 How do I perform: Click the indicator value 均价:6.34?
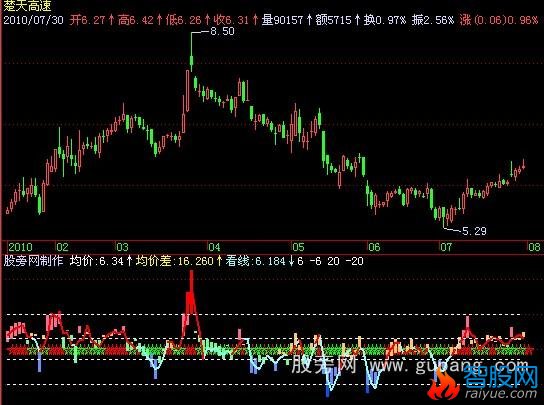pos(96,261)
